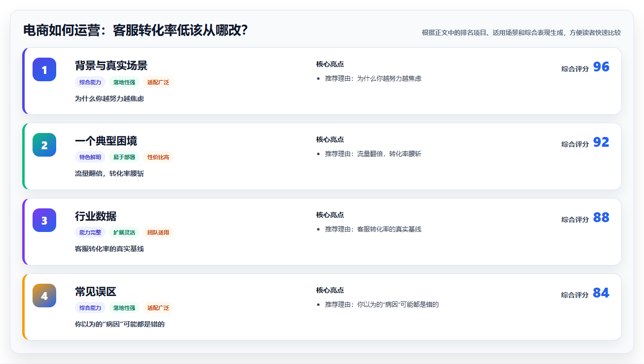Select the 综合能力 tag under 常见误区

[90, 308]
